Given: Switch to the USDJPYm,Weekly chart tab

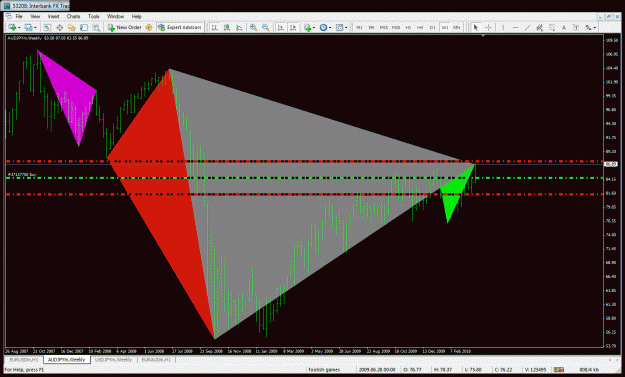Looking at the screenshot, I should (114, 359).
